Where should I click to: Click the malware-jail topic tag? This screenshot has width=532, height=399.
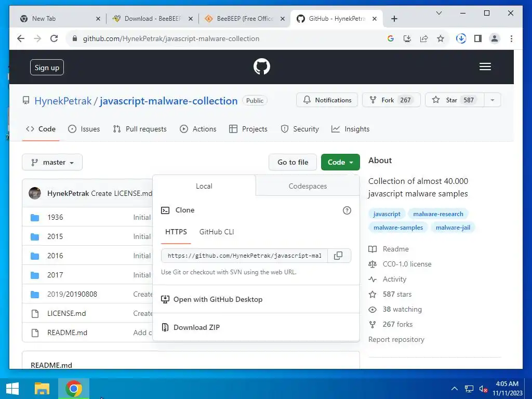point(453,228)
